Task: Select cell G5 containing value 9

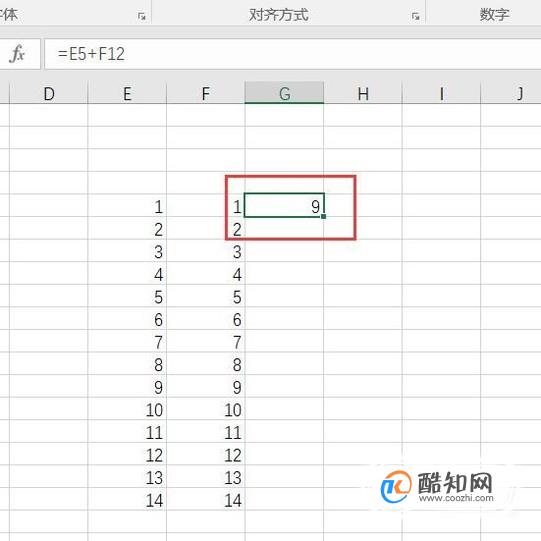Action: pyautogui.click(x=284, y=205)
